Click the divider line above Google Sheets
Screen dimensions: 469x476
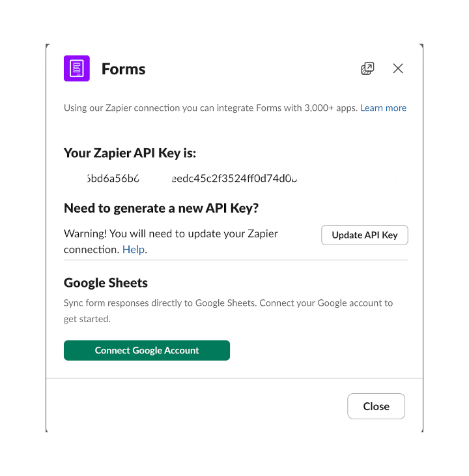(x=236, y=260)
